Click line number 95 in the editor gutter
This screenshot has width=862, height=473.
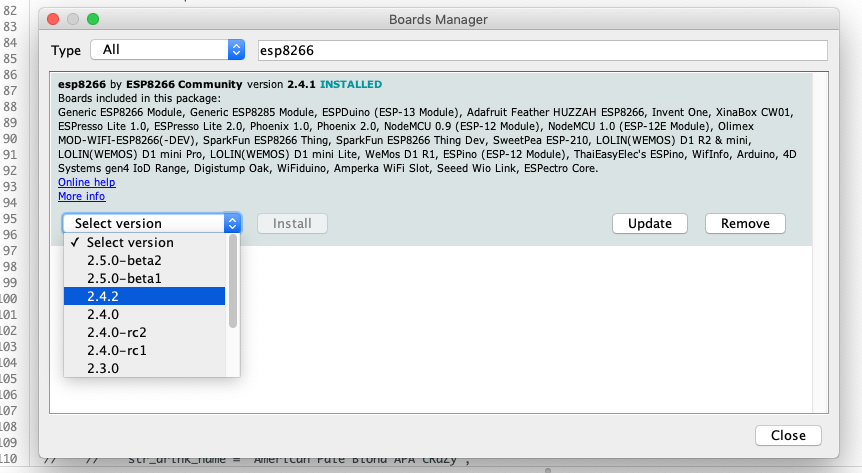[10, 218]
